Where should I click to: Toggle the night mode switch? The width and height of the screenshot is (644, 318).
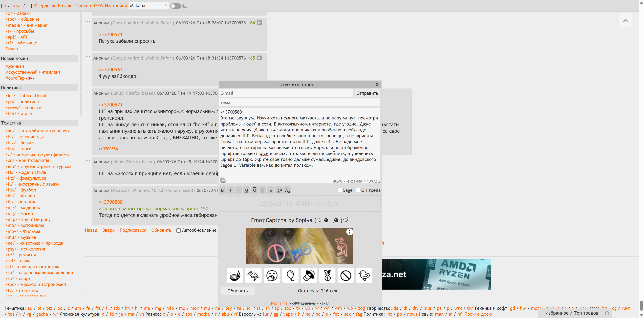[x=176, y=6]
